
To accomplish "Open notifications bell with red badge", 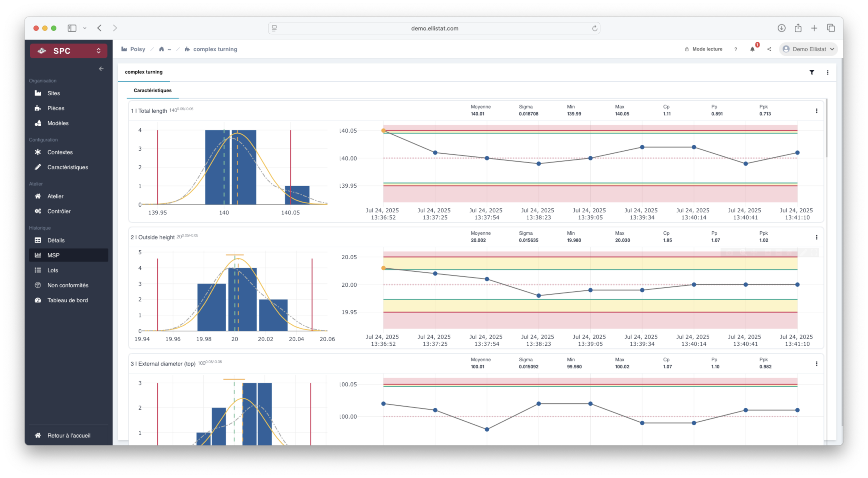I will click(752, 49).
